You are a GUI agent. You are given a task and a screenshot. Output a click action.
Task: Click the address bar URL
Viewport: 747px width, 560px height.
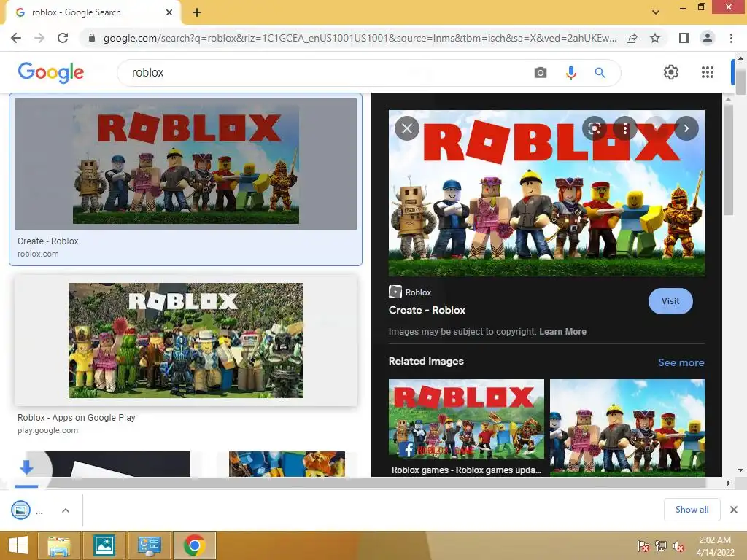(360, 38)
